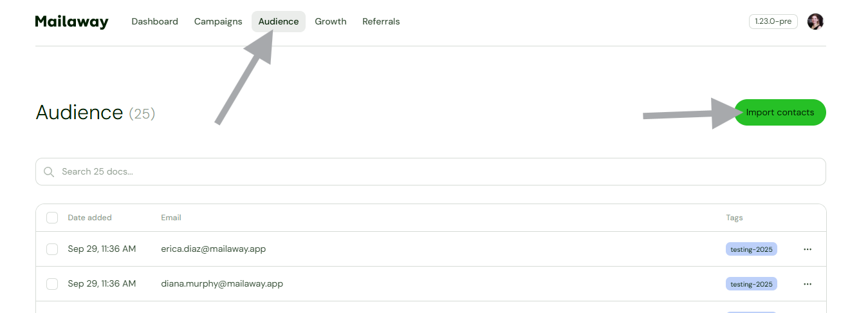Viewport: 868px width, 313px height.
Task: Open more options for diana.murphy@mailaway.app
Action: pyautogui.click(x=808, y=284)
